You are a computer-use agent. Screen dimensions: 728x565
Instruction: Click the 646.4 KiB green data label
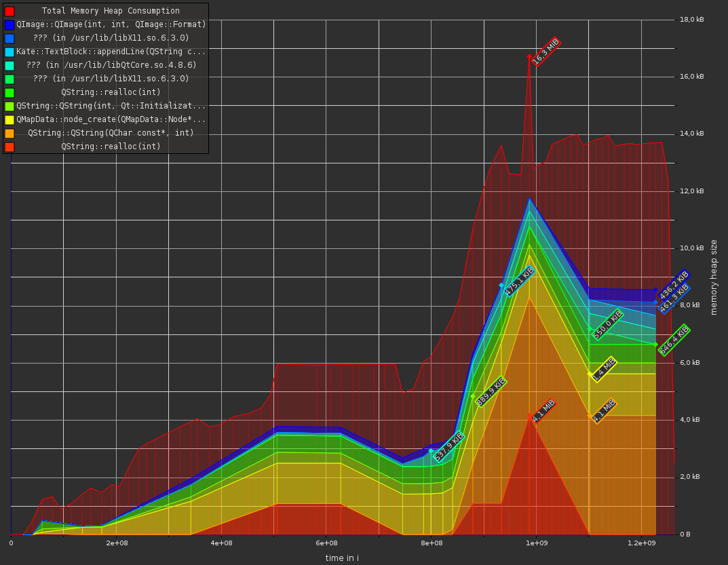[x=674, y=340]
